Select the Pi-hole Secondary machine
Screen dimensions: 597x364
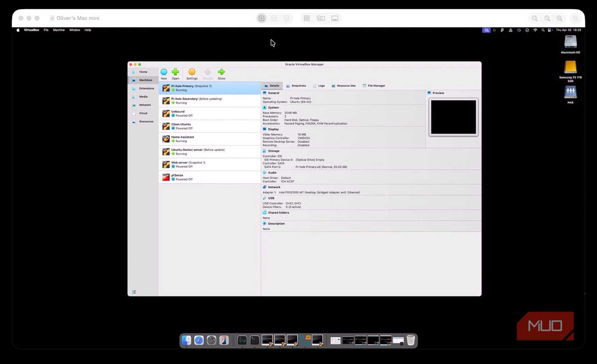(x=210, y=101)
